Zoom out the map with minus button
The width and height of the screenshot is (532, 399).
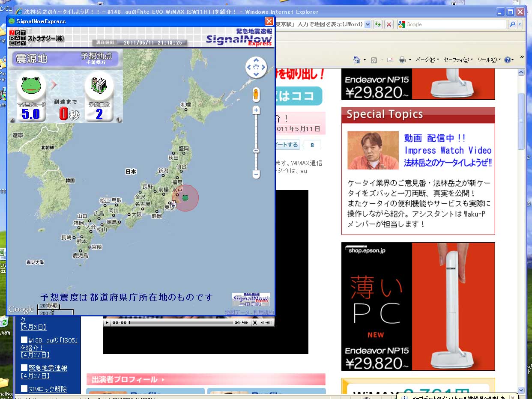[x=256, y=174]
